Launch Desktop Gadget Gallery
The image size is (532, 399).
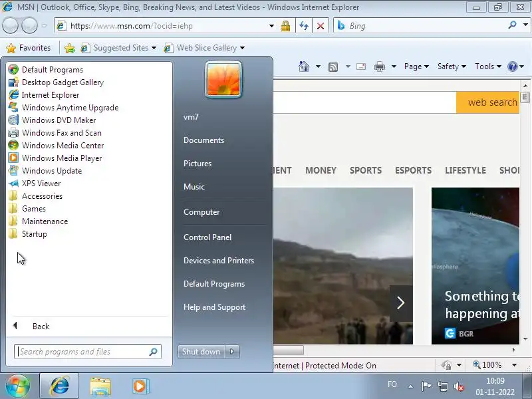pyautogui.click(x=56, y=82)
